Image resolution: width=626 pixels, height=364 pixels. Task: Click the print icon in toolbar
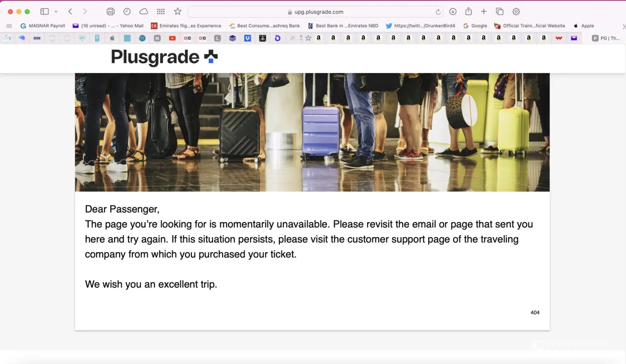pyautogui.click(x=110, y=12)
